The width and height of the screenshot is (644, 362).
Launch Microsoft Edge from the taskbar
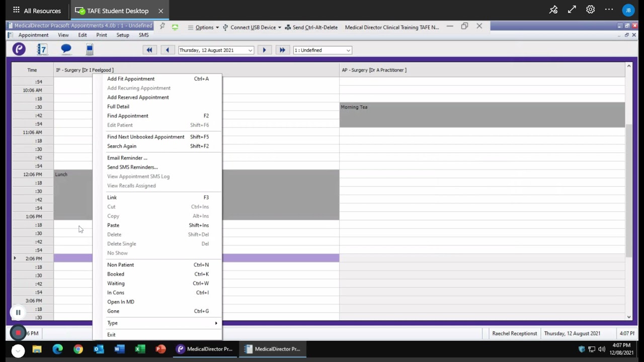point(57,349)
